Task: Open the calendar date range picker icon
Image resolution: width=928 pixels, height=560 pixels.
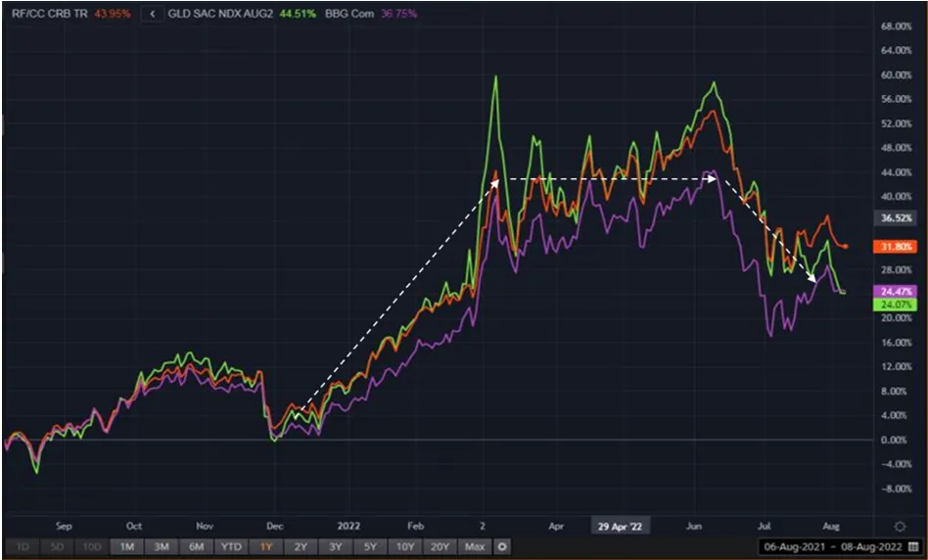Action: pyautogui.click(x=912, y=545)
